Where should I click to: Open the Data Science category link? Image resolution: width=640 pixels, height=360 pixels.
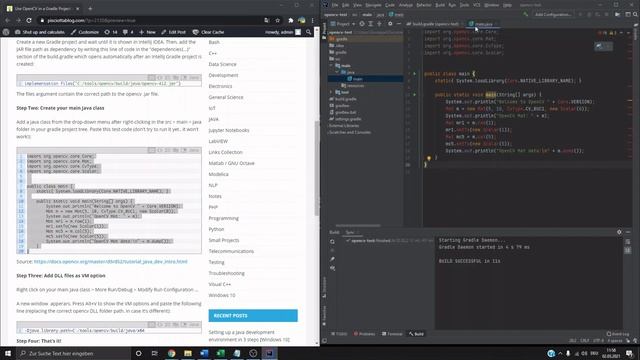click(x=222, y=64)
